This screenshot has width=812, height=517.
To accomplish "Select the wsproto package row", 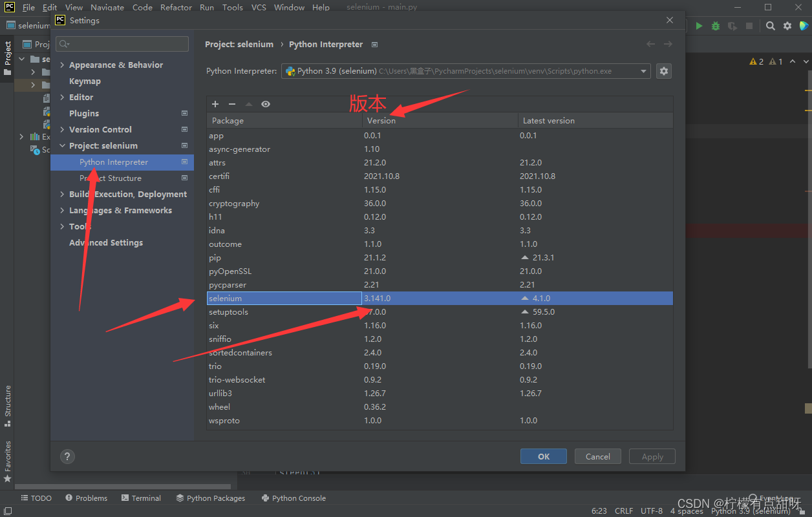I will click(x=440, y=421).
